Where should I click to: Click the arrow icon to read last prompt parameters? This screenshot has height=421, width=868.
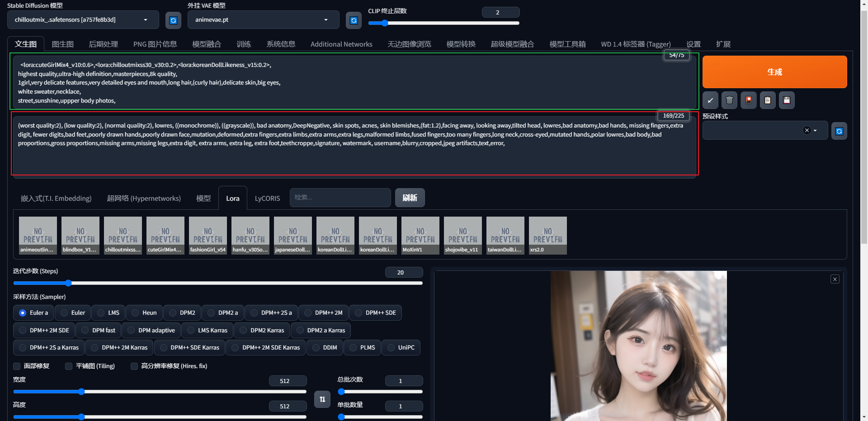pyautogui.click(x=710, y=100)
